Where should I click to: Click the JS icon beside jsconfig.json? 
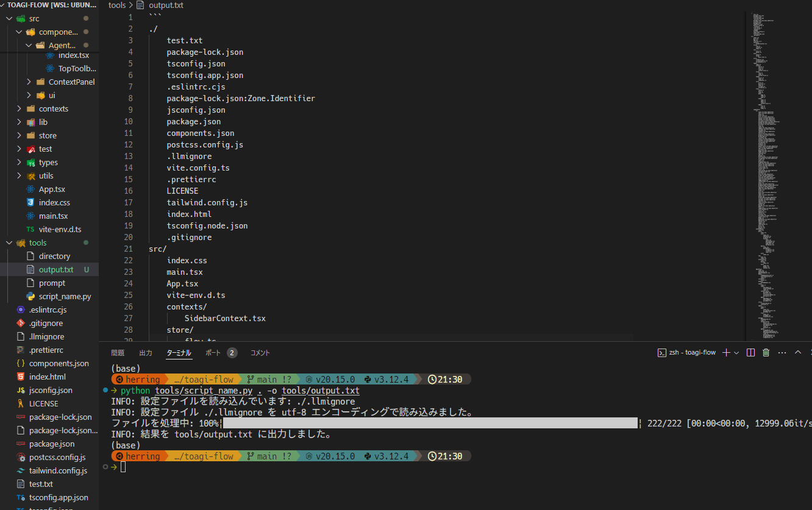(x=21, y=390)
